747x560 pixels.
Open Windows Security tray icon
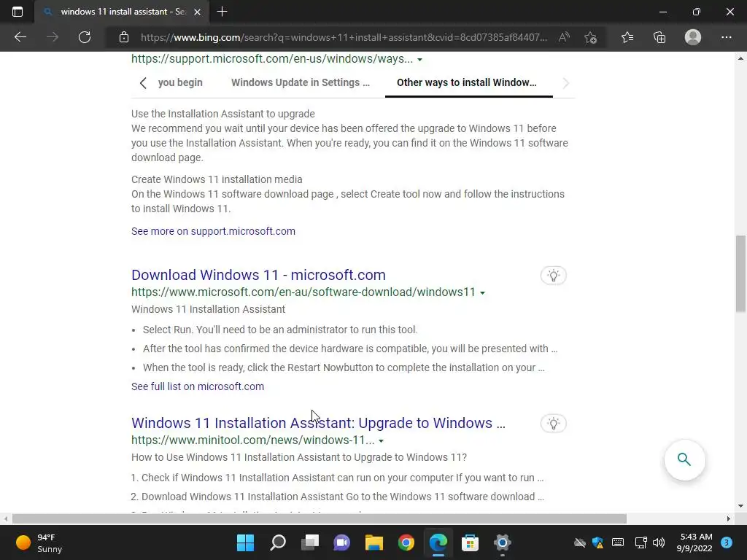click(x=598, y=542)
